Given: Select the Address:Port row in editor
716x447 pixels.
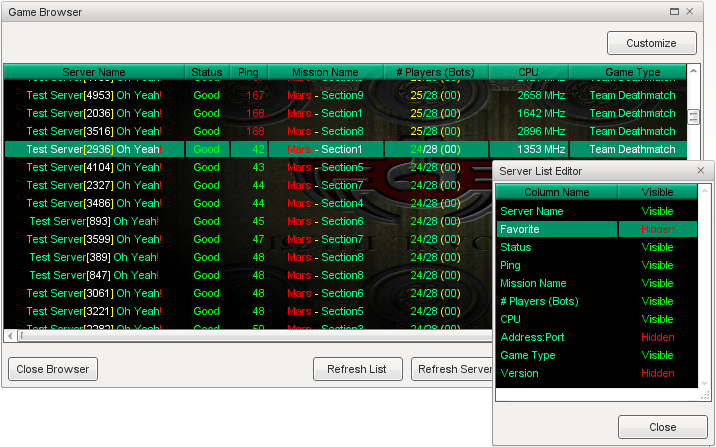Looking at the screenshot, I should tap(597, 337).
